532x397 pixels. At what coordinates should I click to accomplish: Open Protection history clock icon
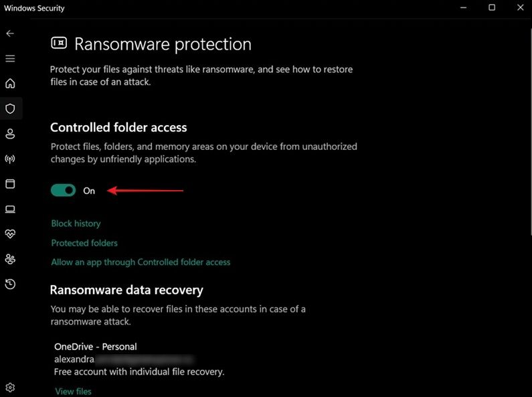(10, 284)
